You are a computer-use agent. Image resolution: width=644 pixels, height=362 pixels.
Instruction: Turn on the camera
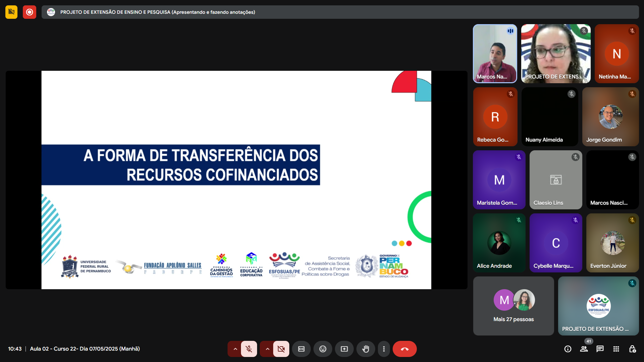point(281,349)
